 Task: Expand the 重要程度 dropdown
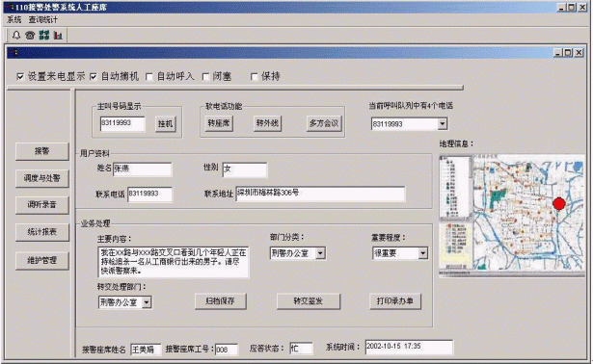click(423, 253)
